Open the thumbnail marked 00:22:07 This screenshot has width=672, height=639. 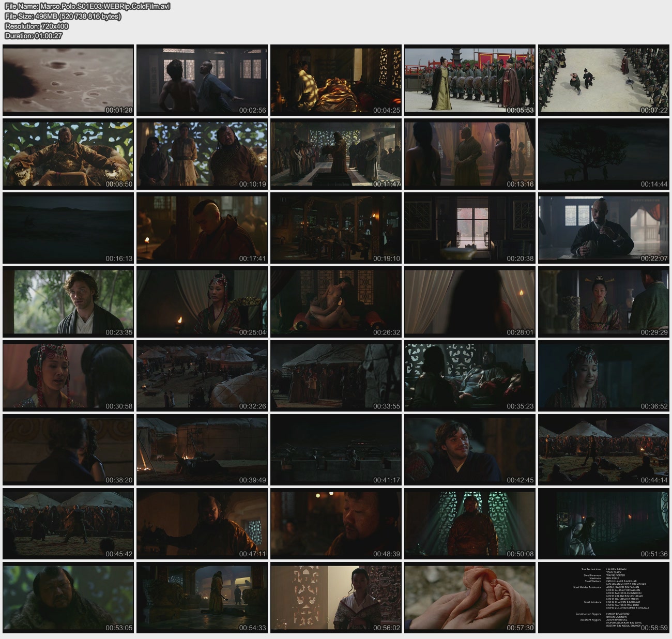click(603, 228)
